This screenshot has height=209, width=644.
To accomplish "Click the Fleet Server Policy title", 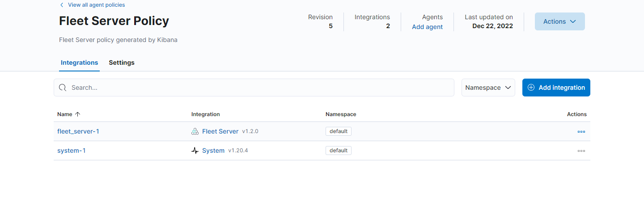I will click(114, 21).
